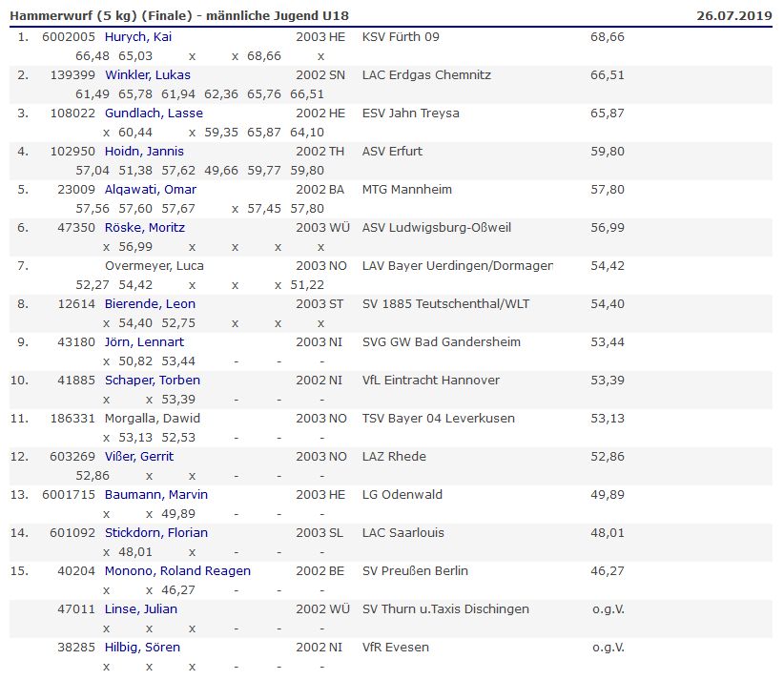Viewport: 784px width, 680px height.
Task: Select Gerrit Vißer athlete link
Action: click(x=140, y=457)
